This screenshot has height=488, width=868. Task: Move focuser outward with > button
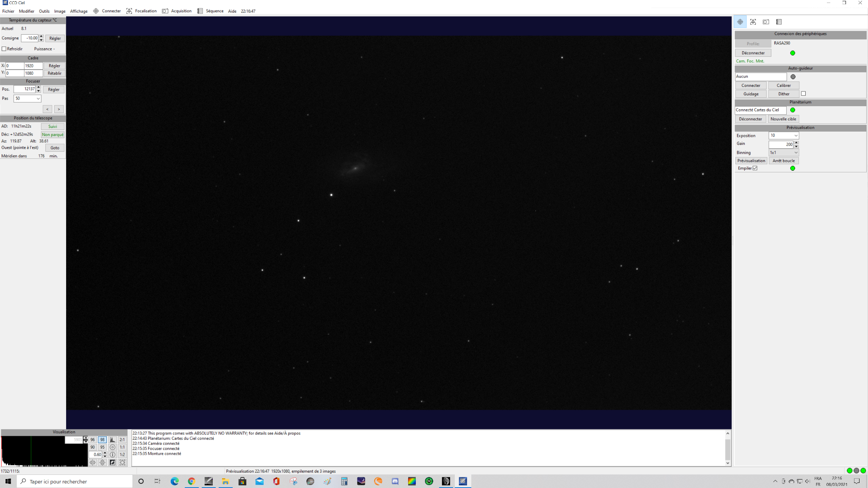(59, 109)
